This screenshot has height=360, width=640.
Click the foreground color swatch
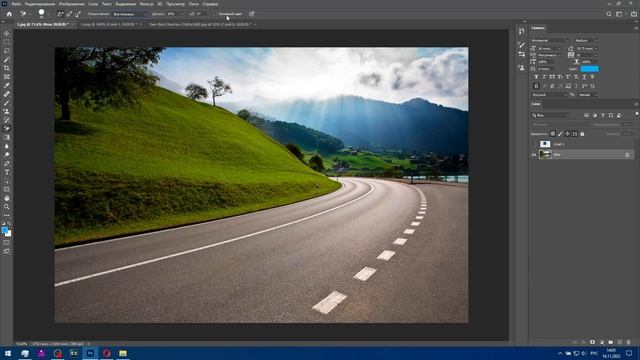pos(4,230)
